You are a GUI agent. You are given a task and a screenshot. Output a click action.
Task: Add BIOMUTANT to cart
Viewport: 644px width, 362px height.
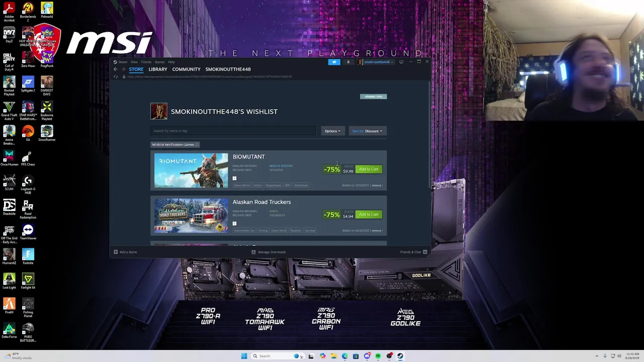[x=369, y=169]
